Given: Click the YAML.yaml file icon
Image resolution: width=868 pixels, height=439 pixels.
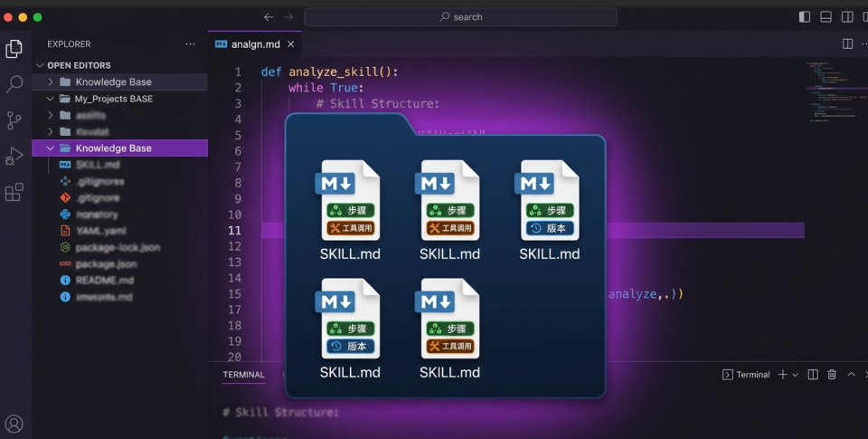Looking at the screenshot, I should tap(65, 231).
